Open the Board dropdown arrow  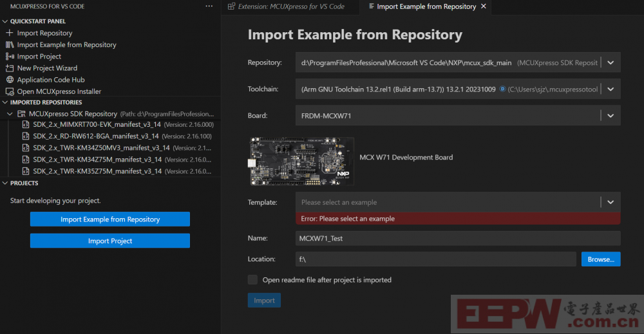611,116
